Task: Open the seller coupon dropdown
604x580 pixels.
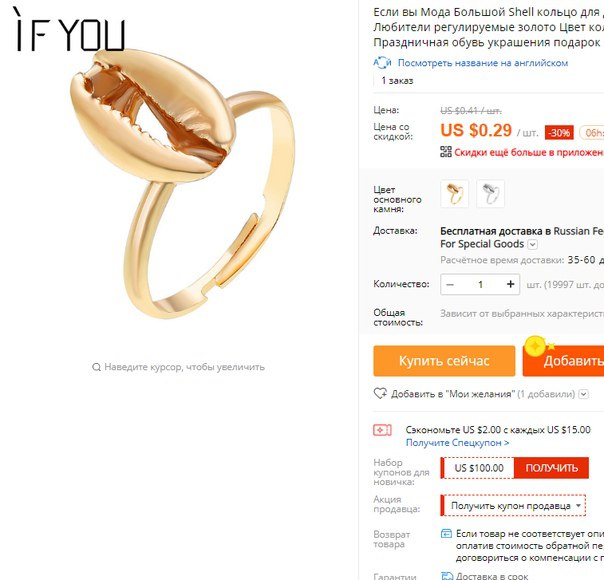Action: click(513, 505)
